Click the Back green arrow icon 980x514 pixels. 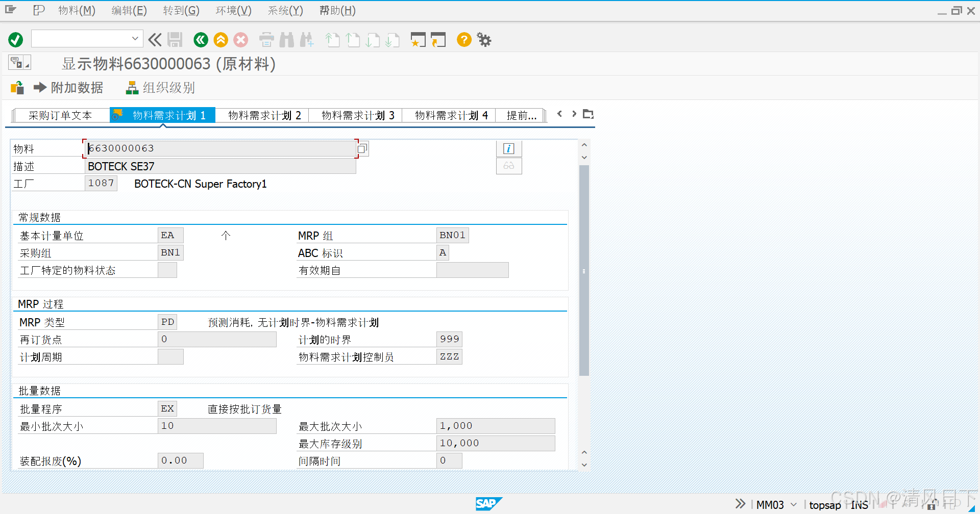[x=200, y=40]
